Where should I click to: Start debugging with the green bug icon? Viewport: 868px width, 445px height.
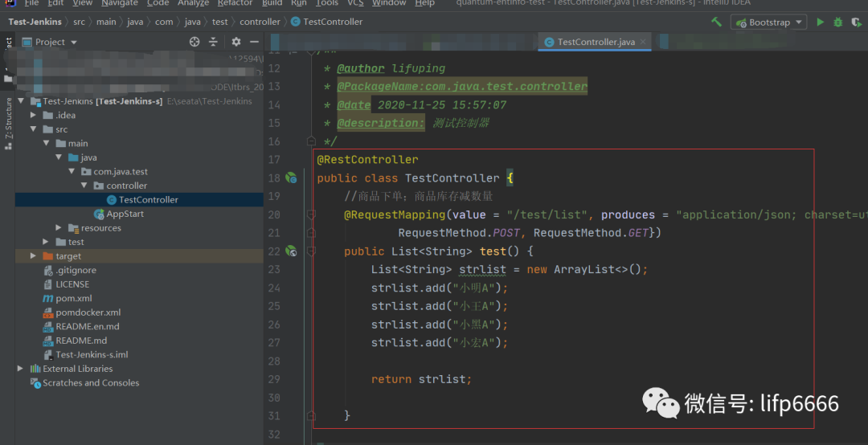click(838, 22)
